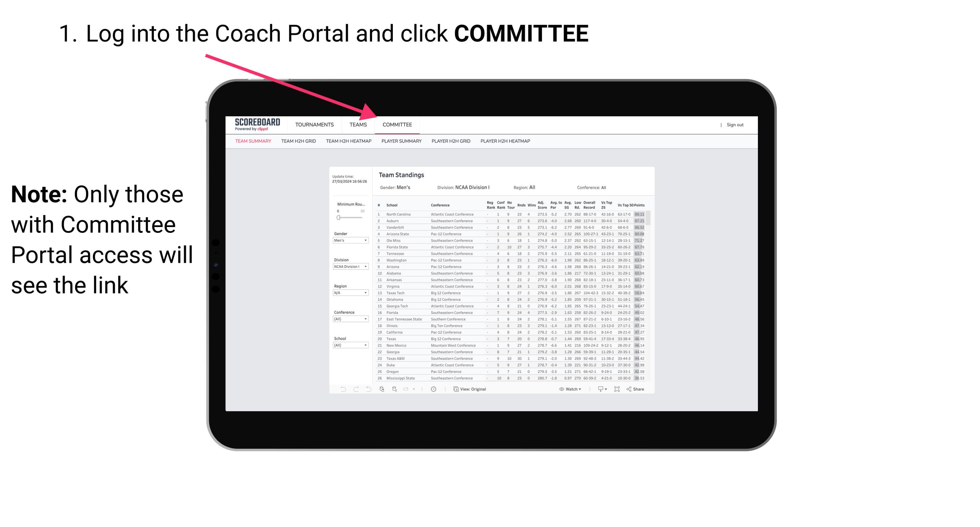Enable Minimum Rounds slider setting
Image resolution: width=980 pixels, height=527 pixels.
point(338,218)
